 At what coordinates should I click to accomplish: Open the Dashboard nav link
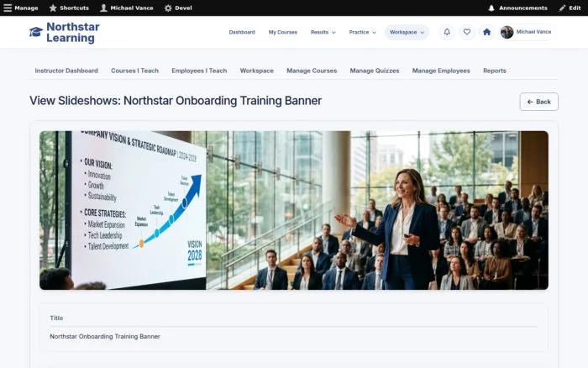(x=242, y=32)
